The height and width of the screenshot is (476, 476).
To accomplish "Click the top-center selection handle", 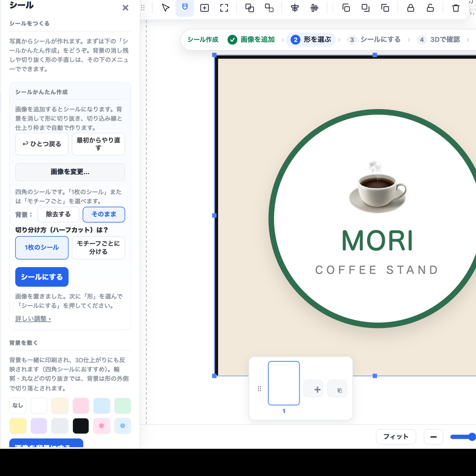I will (375, 55).
